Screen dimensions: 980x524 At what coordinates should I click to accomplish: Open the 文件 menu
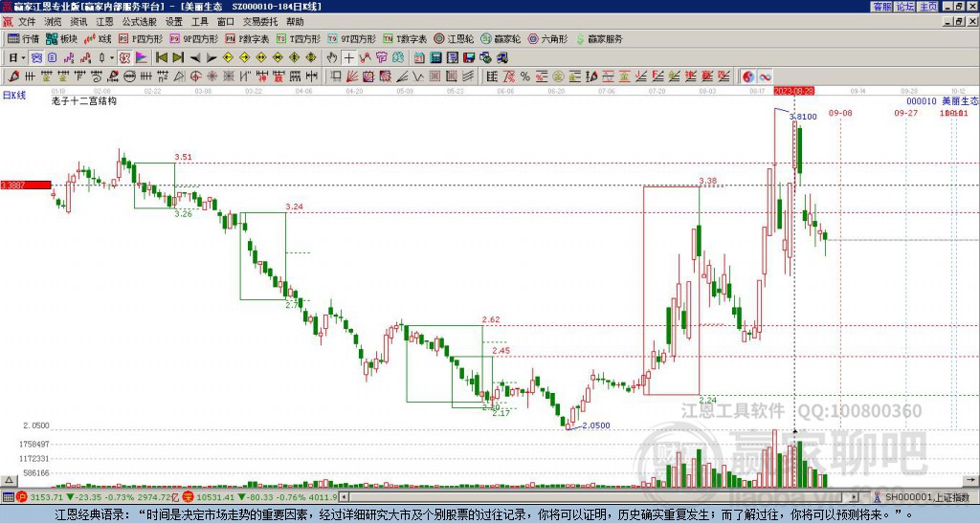coord(27,22)
